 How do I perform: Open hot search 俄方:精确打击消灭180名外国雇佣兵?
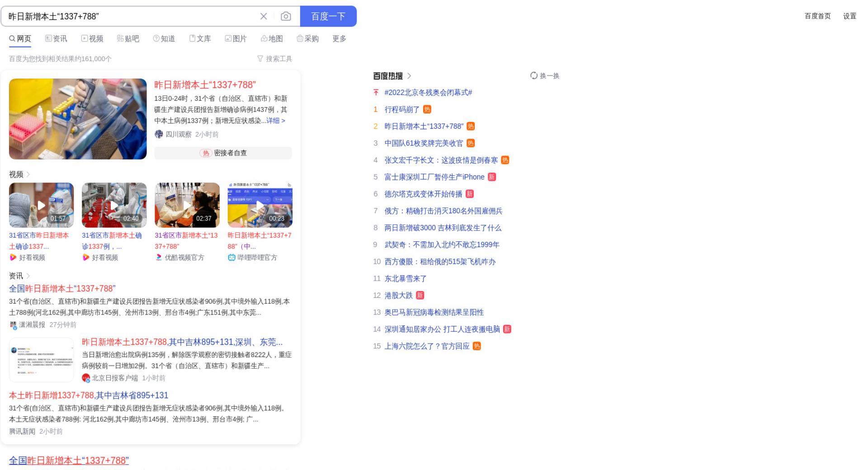(443, 211)
